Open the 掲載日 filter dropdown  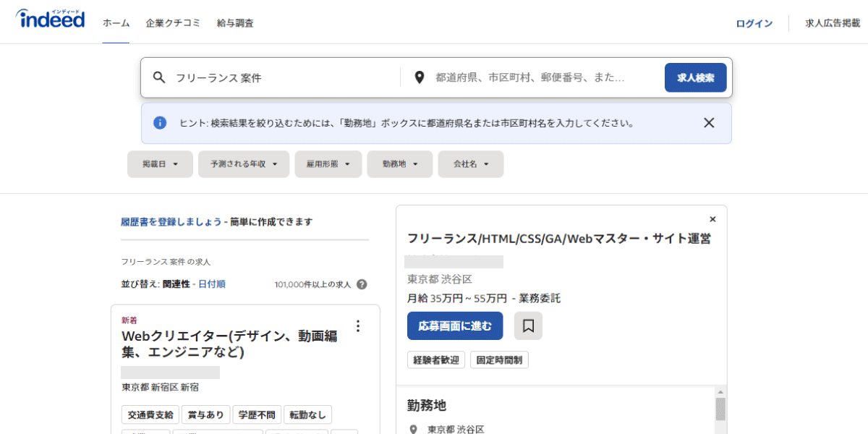point(160,164)
